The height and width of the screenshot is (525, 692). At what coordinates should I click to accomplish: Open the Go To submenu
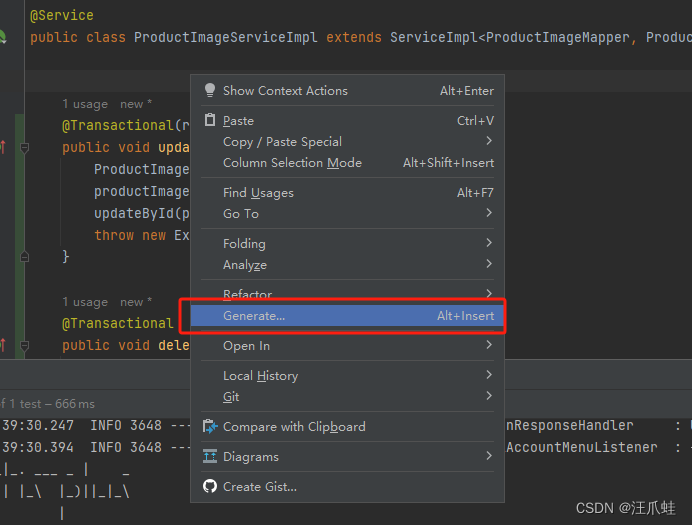click(347, 214)
